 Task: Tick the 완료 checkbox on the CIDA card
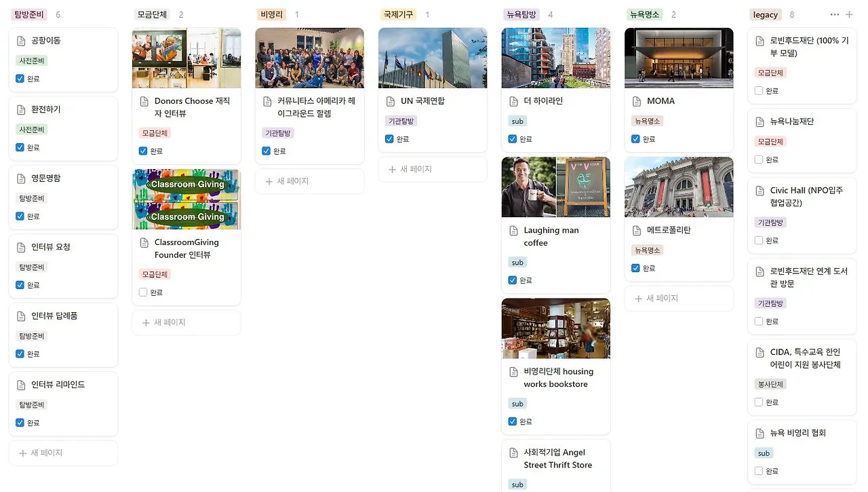[x=759, y=402]
